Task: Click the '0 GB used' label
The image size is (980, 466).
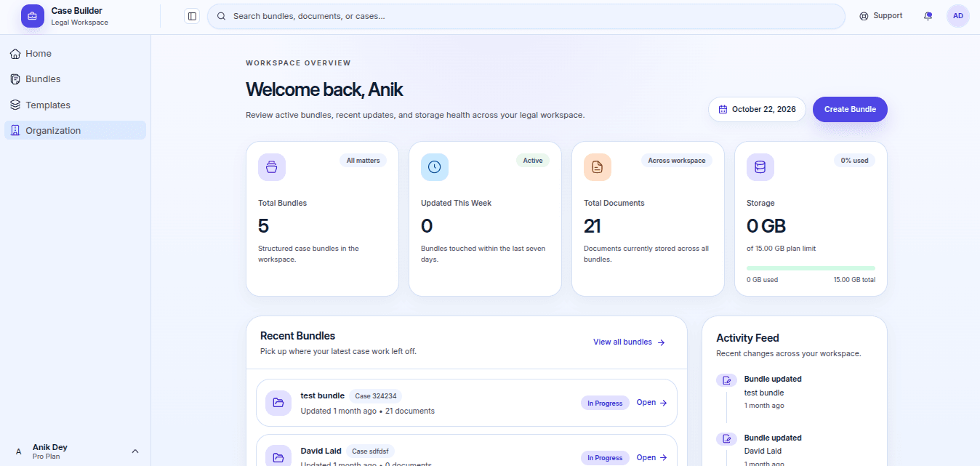Action: [x=762, y=280]
